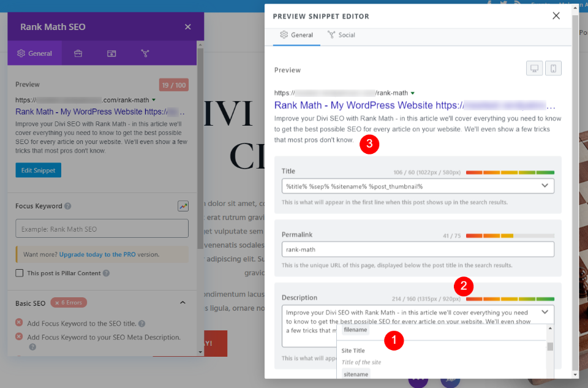The width and height of the screenshot is (588, 388).
Task: Open Upgrade today to the PRO link
Action: (x=97, y=254)
